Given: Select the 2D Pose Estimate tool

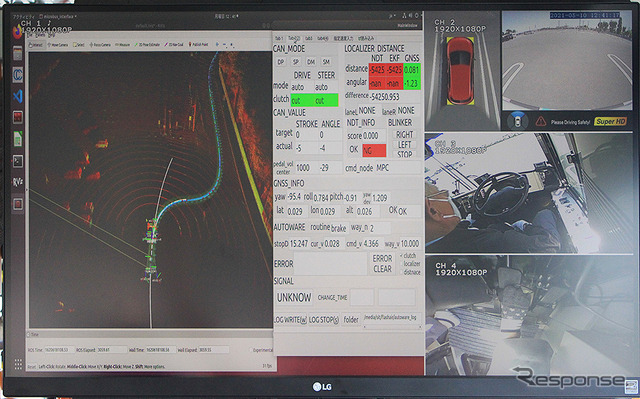Looking at the screenshot, I should coord(148,44).
